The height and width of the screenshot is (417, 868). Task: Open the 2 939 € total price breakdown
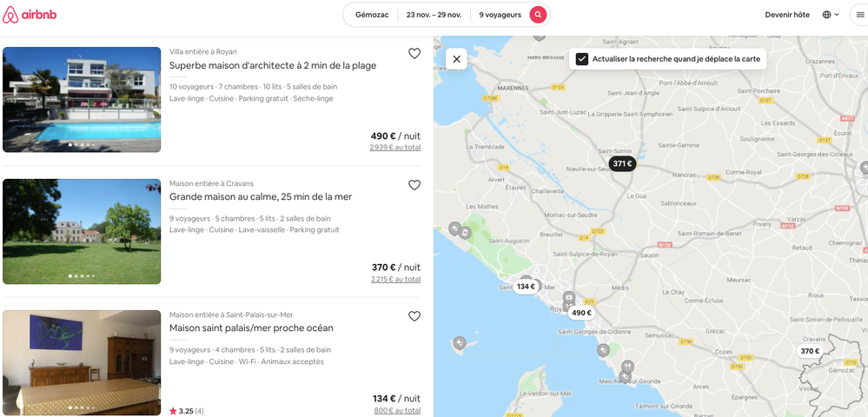pyautogui.click(x=394, y=148)
